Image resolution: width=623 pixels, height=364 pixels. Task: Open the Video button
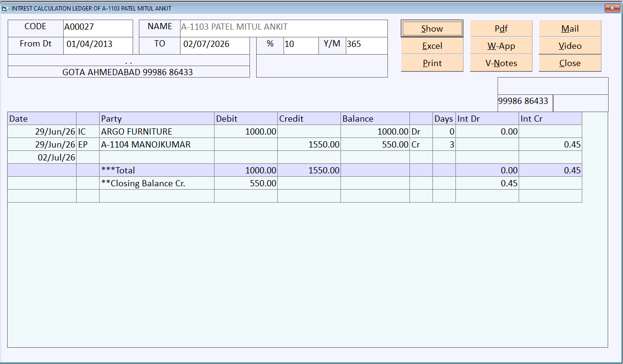tap(570, 46)
